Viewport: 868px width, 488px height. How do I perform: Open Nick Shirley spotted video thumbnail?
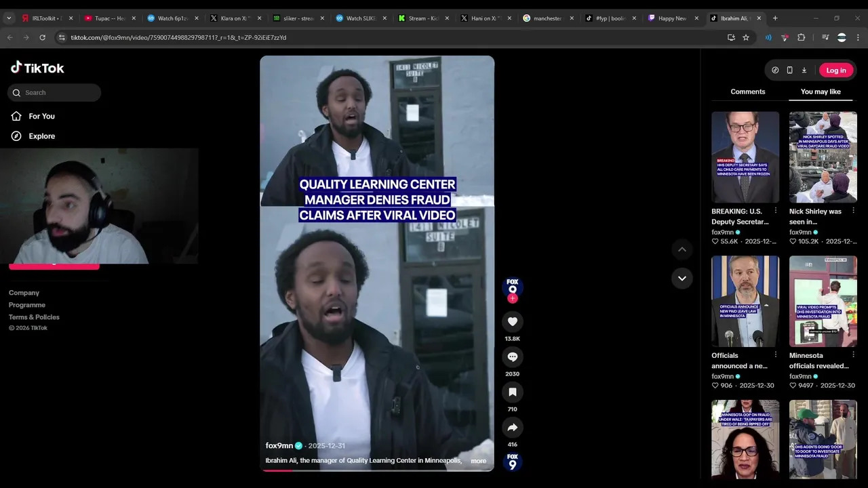823,157
